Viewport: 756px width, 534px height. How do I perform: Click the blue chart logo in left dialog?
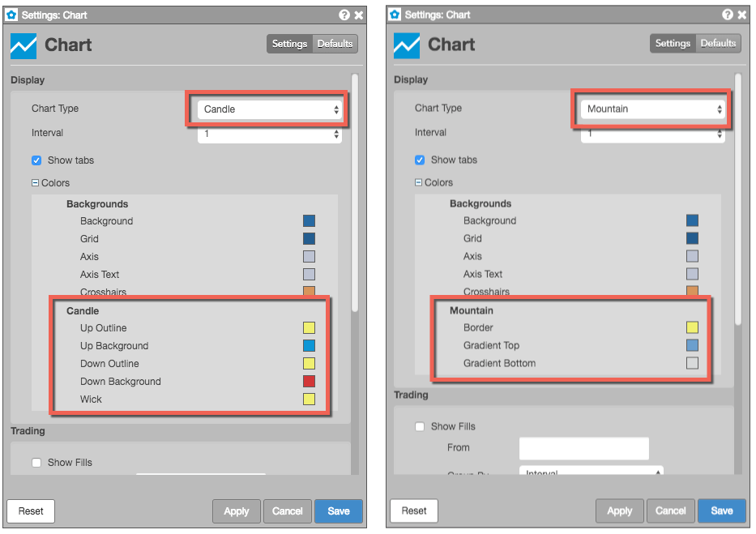23,46
